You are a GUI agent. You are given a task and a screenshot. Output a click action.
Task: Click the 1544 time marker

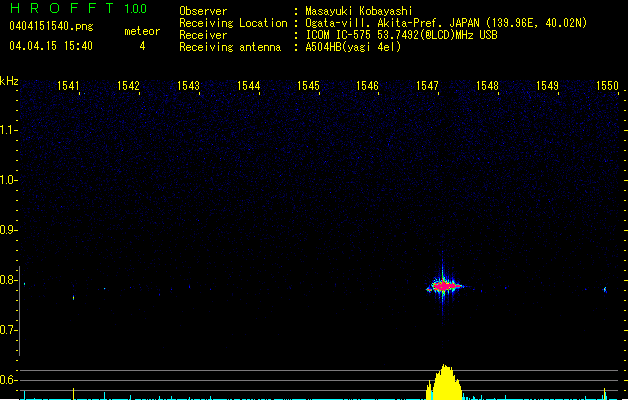(x=248, y=86)
